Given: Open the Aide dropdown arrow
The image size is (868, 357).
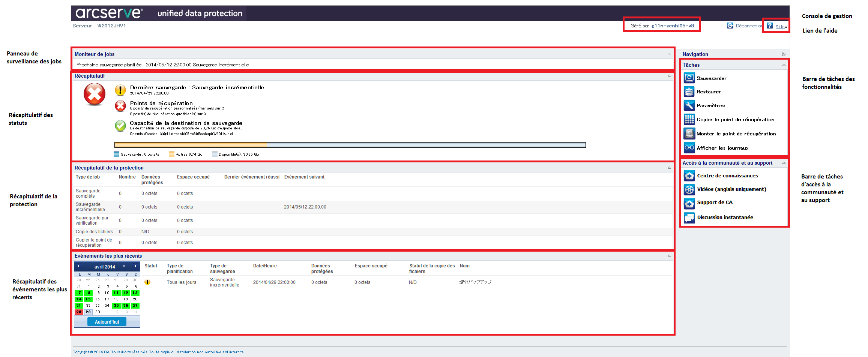Looking at the screenshot, I should (786, 27).
